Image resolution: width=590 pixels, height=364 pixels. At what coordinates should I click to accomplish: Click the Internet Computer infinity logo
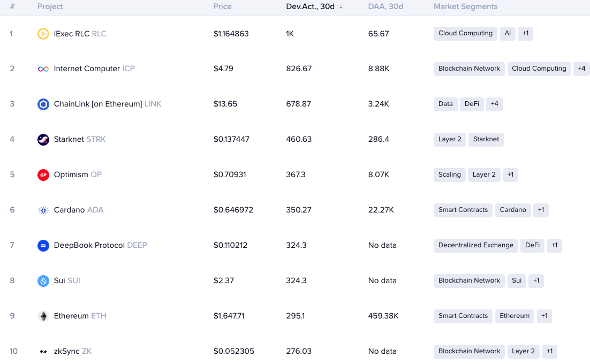click(x=43, y=69)
